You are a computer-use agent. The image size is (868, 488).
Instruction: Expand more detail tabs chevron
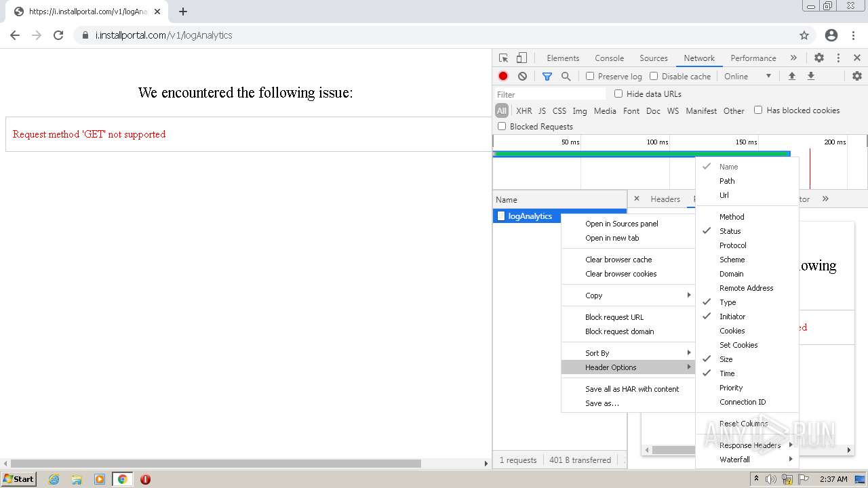[825, 199]
